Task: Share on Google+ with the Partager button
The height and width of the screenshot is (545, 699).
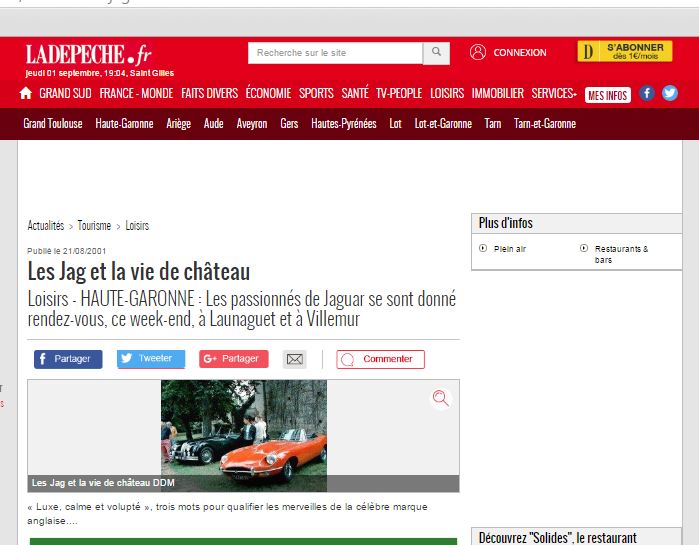Action: [x=234, y=359]
